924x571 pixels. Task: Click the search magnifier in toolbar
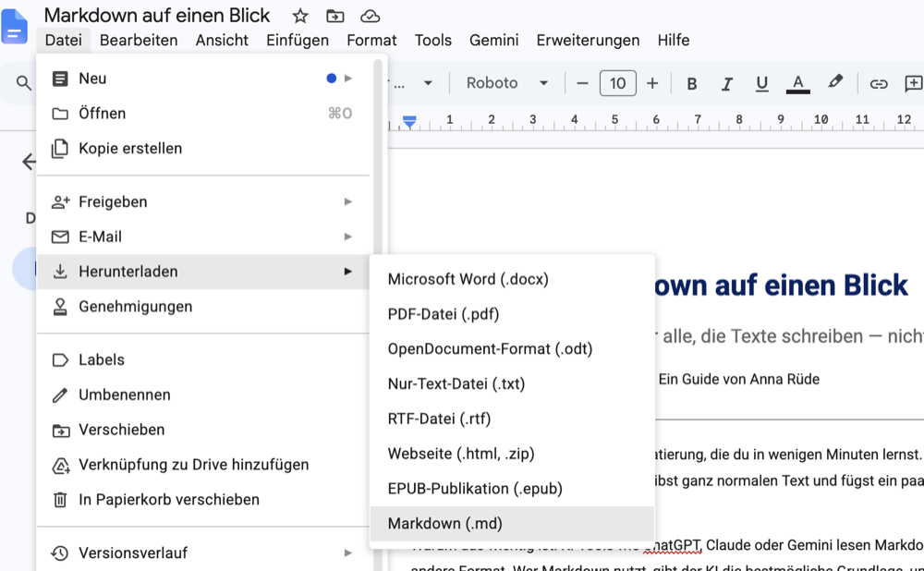24,83
